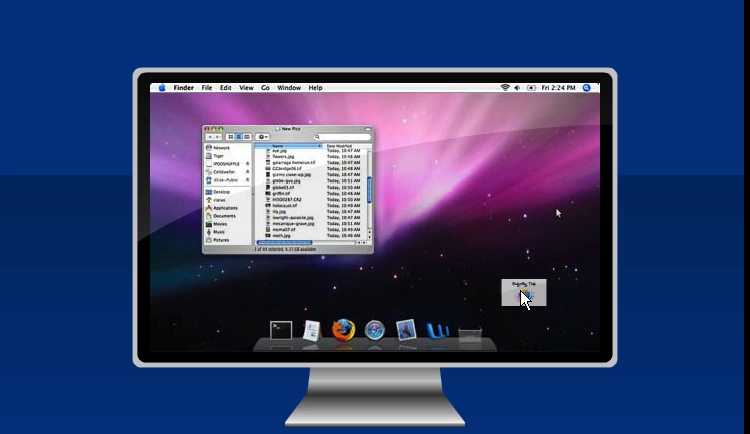Click the Finder search field
750x434 pixels.
345,137
